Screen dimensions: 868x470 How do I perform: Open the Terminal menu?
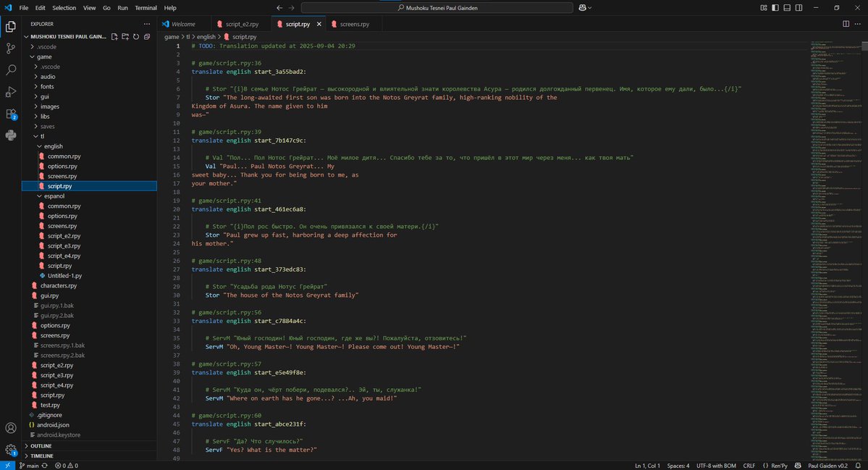pyautogui.click(x=146, y=8)
